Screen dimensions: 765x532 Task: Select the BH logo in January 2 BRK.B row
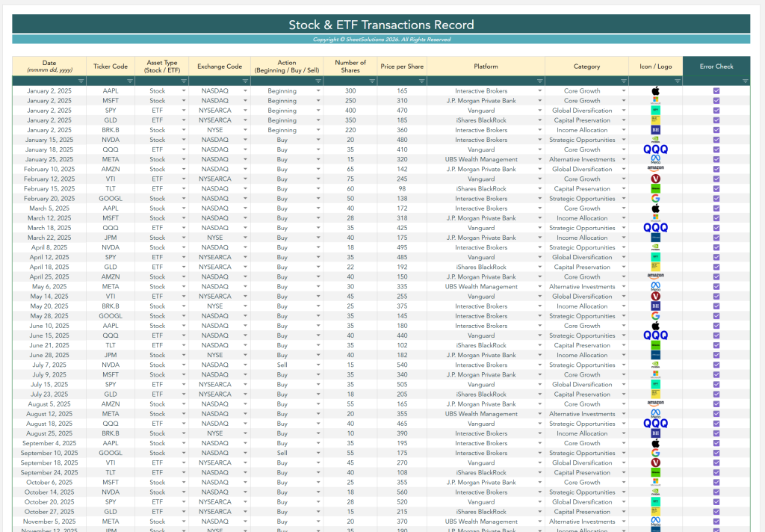(x=656, y=130)
